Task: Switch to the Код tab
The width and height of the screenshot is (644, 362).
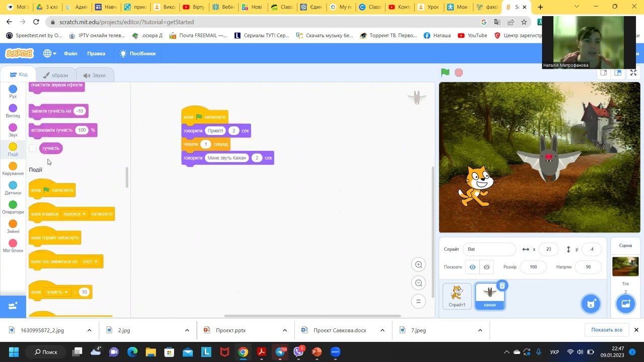Action: pos(19,74)
